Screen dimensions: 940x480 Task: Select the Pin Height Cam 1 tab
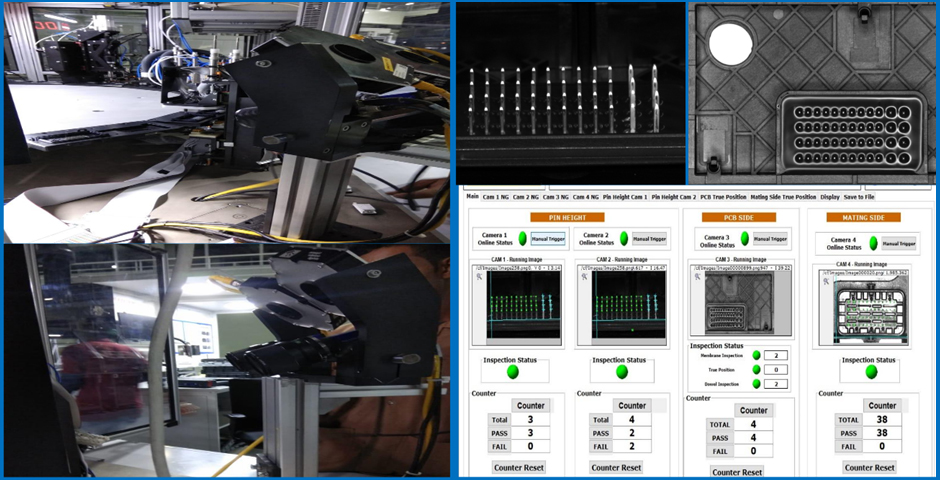tap(625, 197)
